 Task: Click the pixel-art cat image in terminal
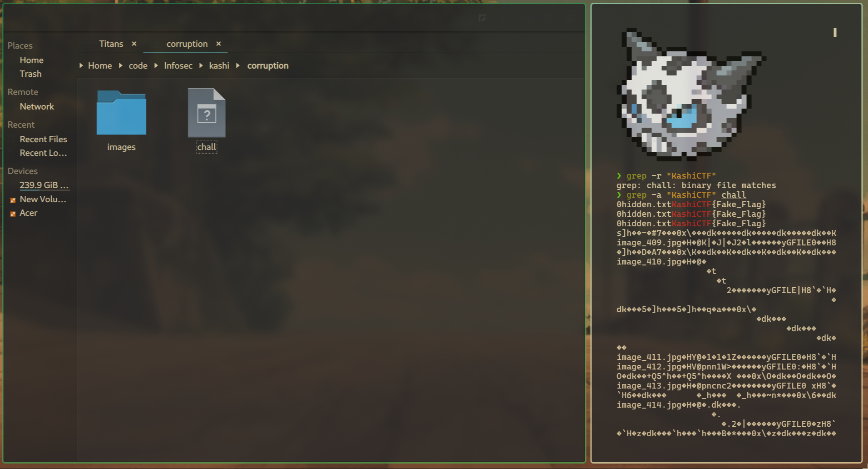(x=691, y=95)
